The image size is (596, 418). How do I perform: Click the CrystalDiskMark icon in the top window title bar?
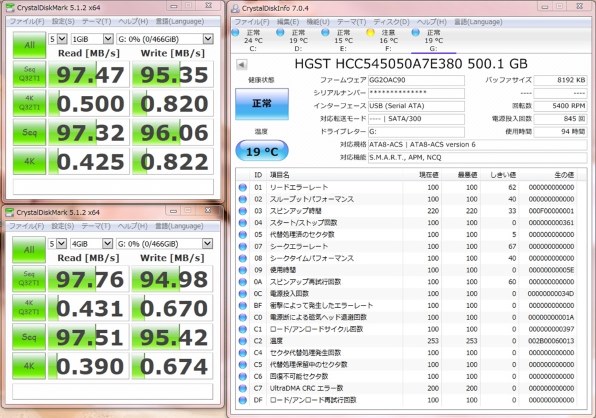point(10,8)
